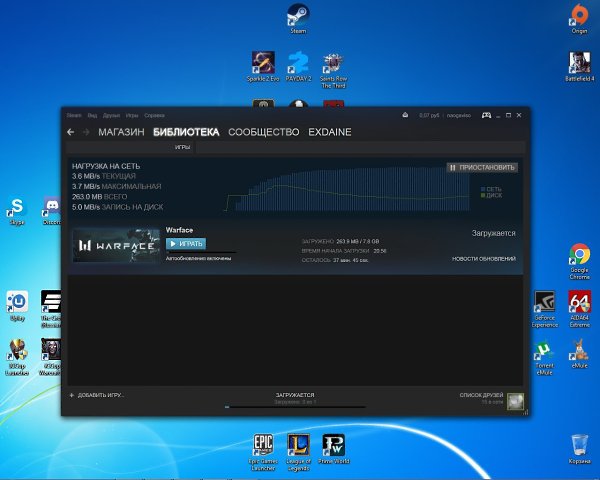Image resolution: width=600 pixels, height=480 pixels.
Task: Open the Epic Games Launcher icon
Action: tap(263, 452)
